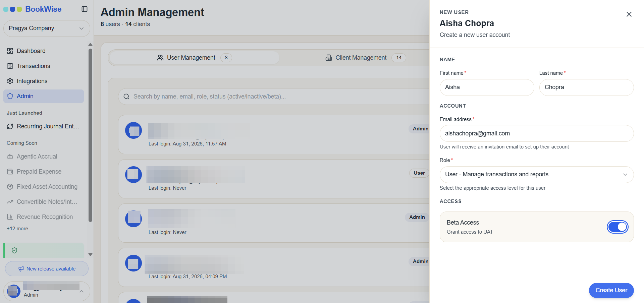Click the search magnifier icon
The height and width of the screenshot is (303, 644).
pos(126,97)
